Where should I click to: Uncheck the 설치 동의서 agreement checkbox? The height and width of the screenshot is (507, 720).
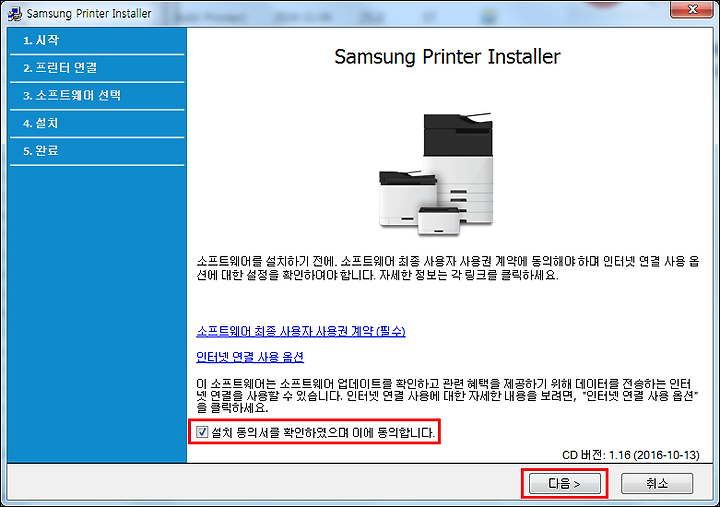click(x=202, y=432)
